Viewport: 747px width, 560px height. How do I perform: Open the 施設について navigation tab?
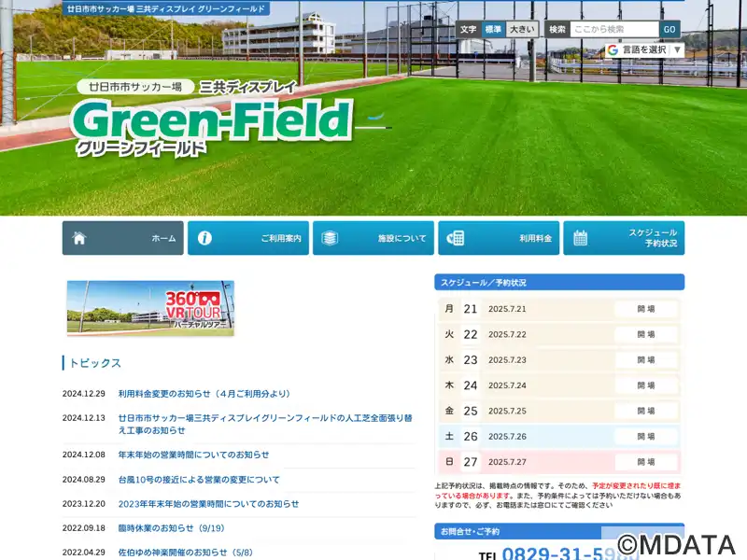(373, 238)
